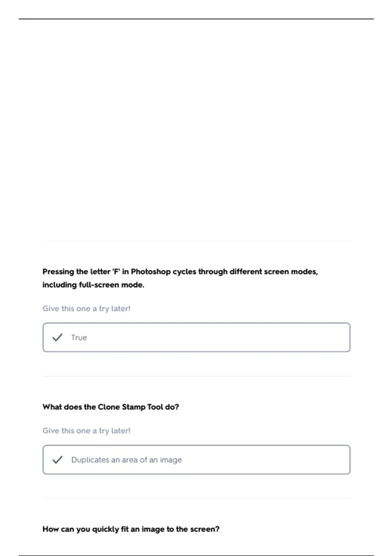Click the blank area above the first question
The image size is (392, 556).
click(196, 131)
